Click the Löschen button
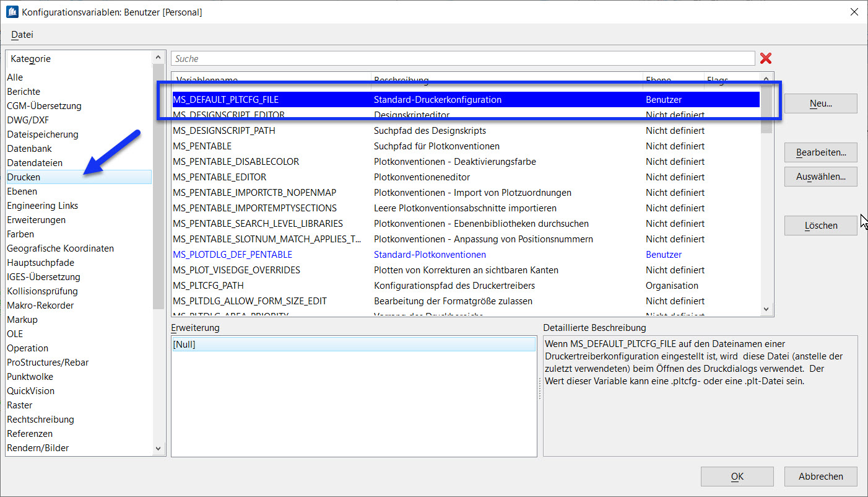Image resolution: width=868 pixels, height=497 pixels. coord(820,226)
